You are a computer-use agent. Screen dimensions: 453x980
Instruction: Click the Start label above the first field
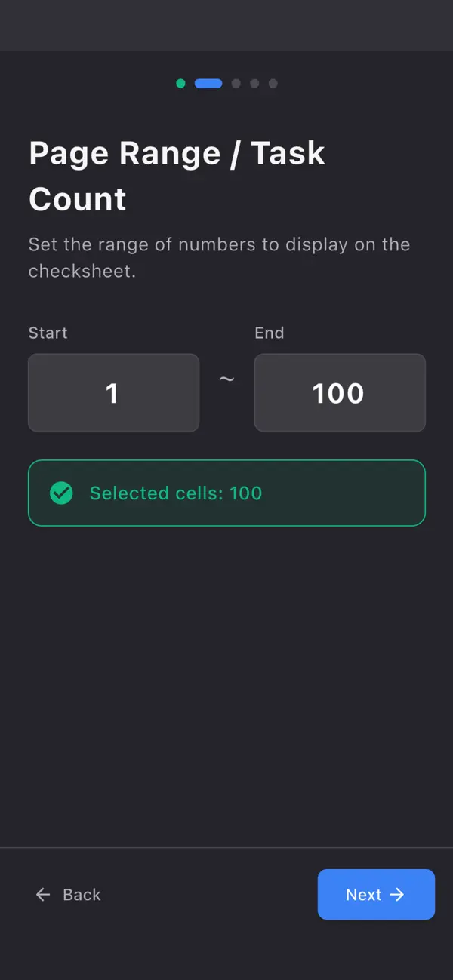(x=48, y=333)
